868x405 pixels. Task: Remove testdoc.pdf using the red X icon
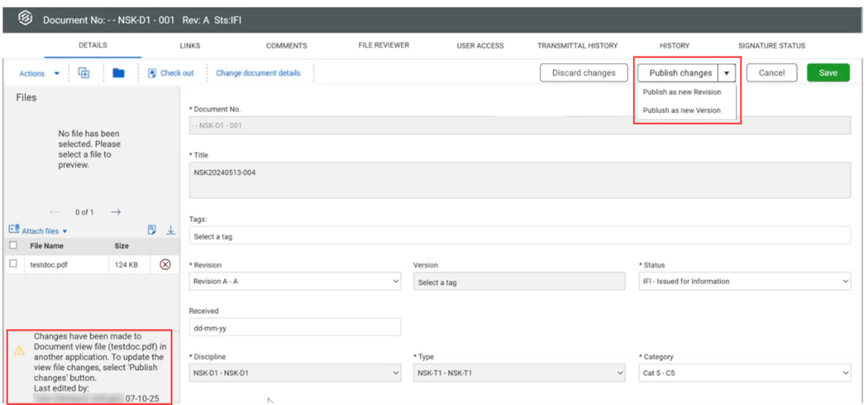tap(165, 265)
